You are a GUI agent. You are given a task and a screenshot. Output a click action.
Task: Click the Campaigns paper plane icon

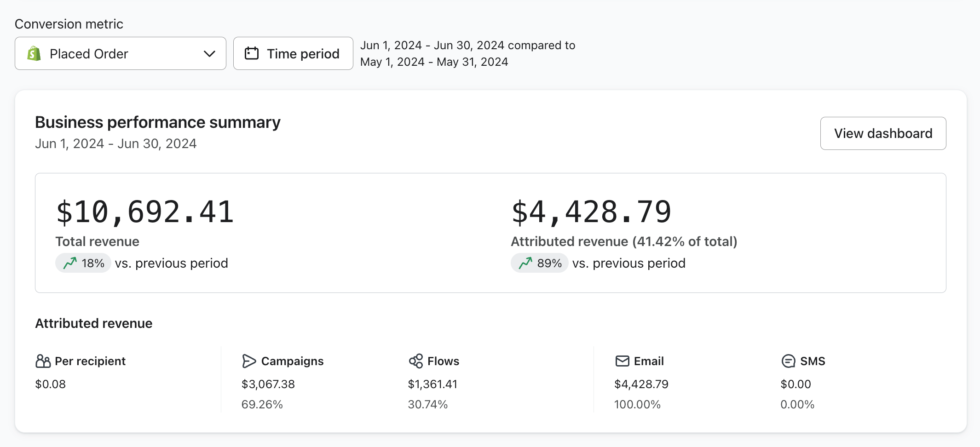[x=249, y=361]
